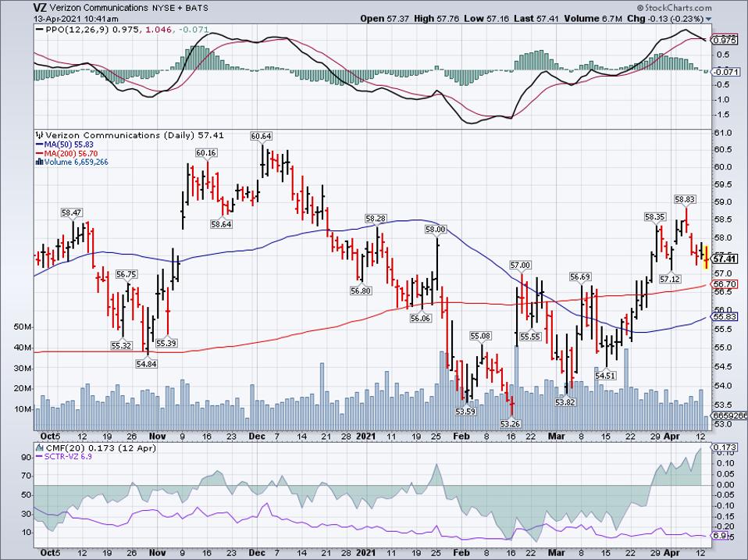Click the red MA(200) legend line swatch
Screen dimensions: 748x560
pos(40,154)
